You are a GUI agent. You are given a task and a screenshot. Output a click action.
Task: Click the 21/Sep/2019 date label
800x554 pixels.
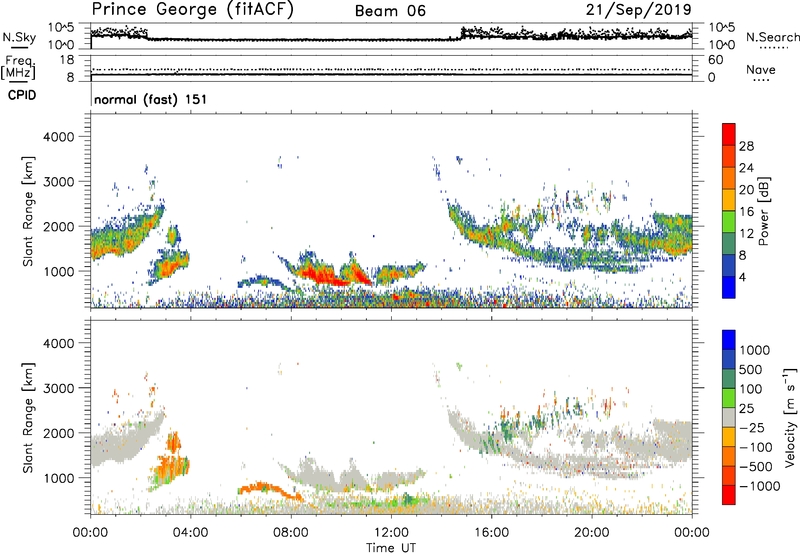[x=638, y=9]
